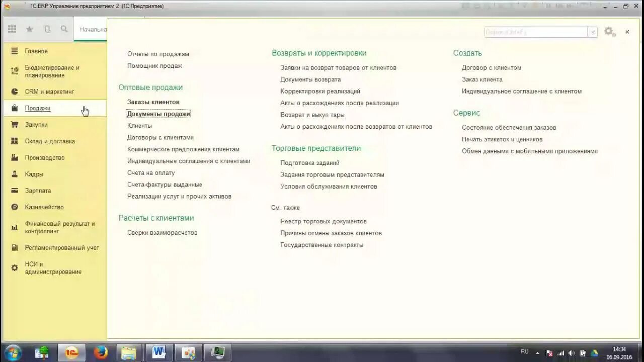Viewport: 644px width, 362px height.
Task: Open Favorites star icon
Action: [30, 29]
